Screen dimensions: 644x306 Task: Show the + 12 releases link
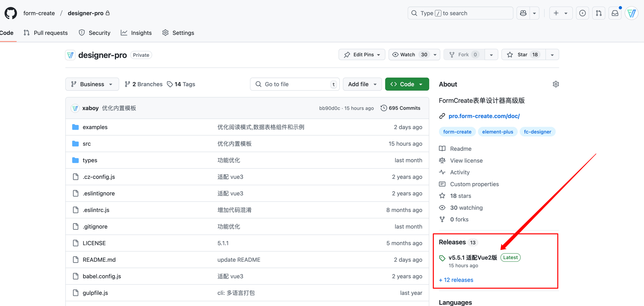[x=456, y=280]
